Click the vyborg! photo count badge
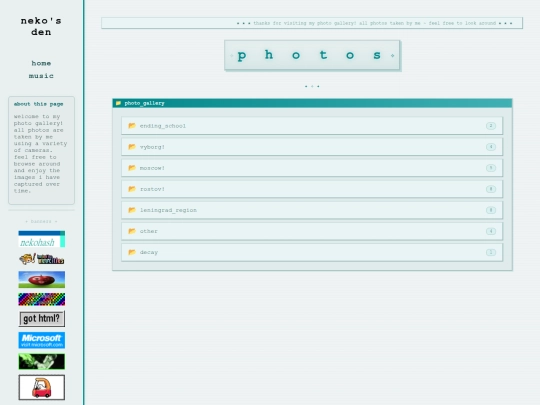540x405 pixels. 491,147
